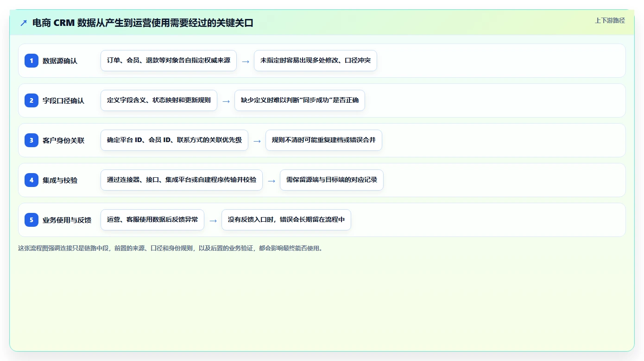Viewport: 644px width, 361px height.
Task: Click the 通过连接器、接口、集成平台或自建程序传输并校验 box
Action: click(182, 180)
